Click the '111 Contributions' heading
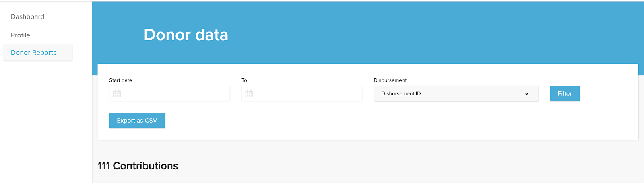644x183 pixels. click(x=138, y=166)
